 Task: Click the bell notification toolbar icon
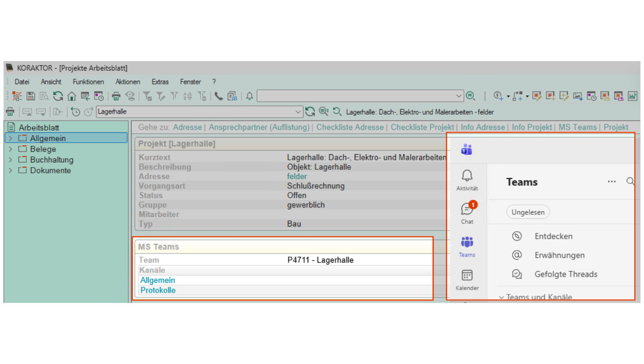(250, 96)
